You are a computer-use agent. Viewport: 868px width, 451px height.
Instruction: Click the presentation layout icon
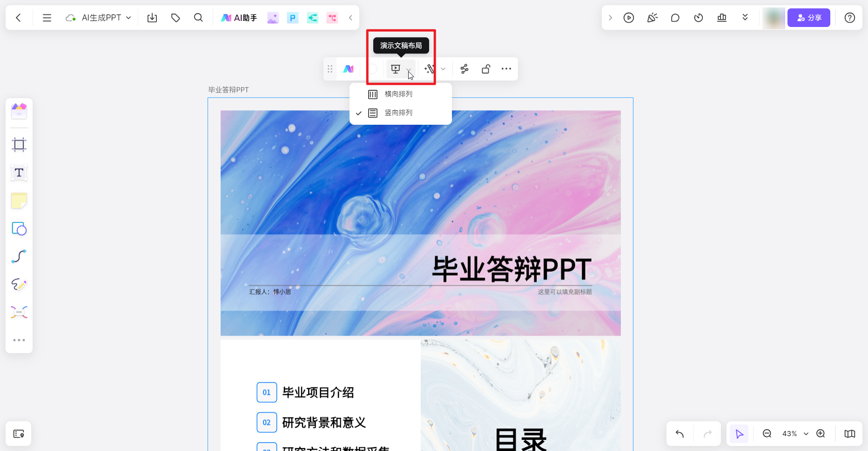pyautogui.click(x=396, y=69)
